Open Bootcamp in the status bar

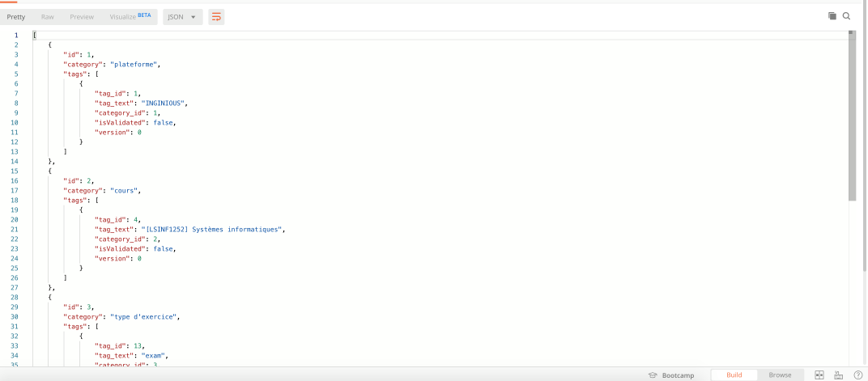(671, 375)
